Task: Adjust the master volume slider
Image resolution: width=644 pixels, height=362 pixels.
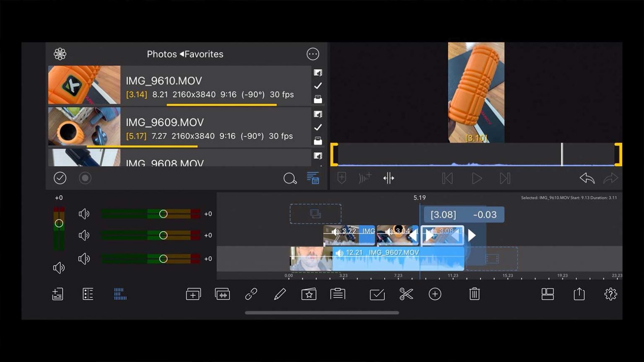Action: 59,223
